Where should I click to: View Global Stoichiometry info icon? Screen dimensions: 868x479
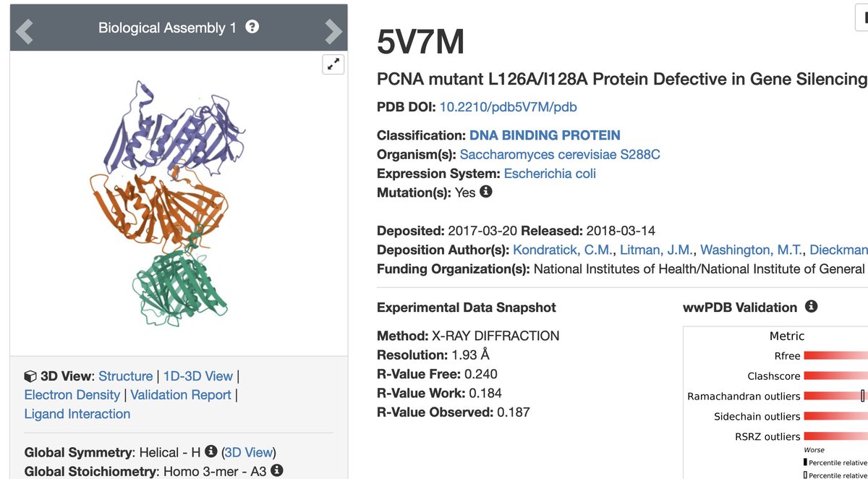[276, 470]
